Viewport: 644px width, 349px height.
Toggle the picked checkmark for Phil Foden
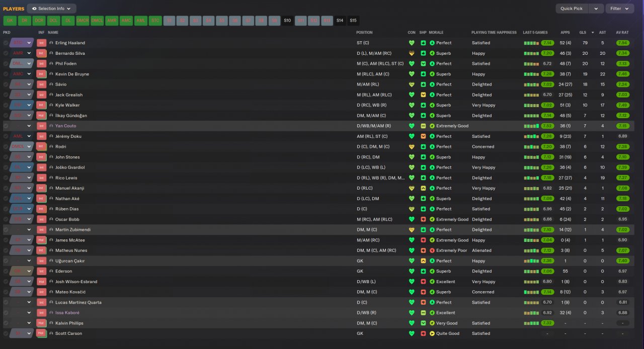tap(6, 64)
